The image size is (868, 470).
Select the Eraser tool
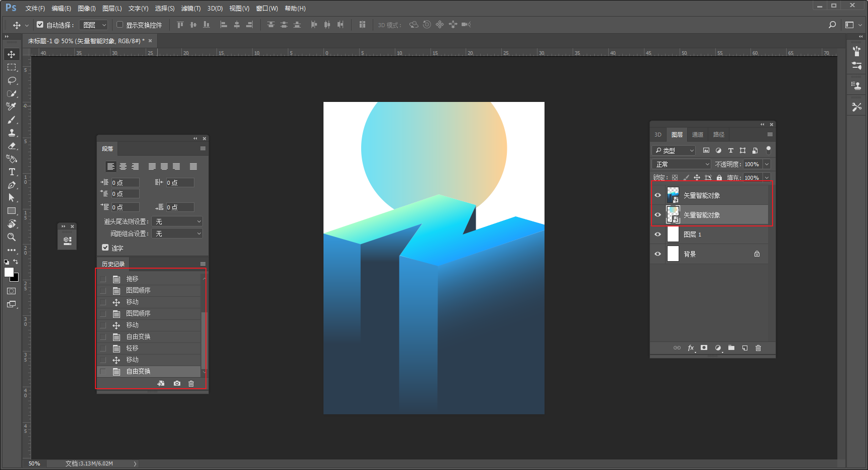12,146
